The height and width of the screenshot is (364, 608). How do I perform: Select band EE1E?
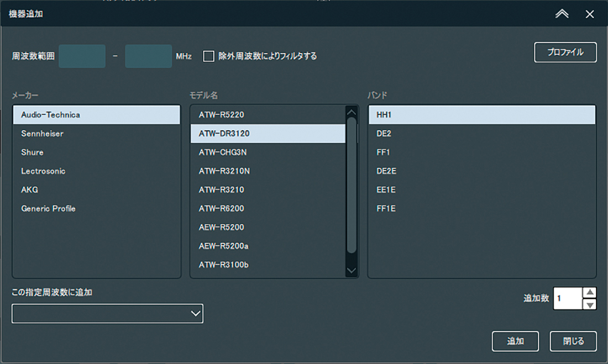pos(481,189)
